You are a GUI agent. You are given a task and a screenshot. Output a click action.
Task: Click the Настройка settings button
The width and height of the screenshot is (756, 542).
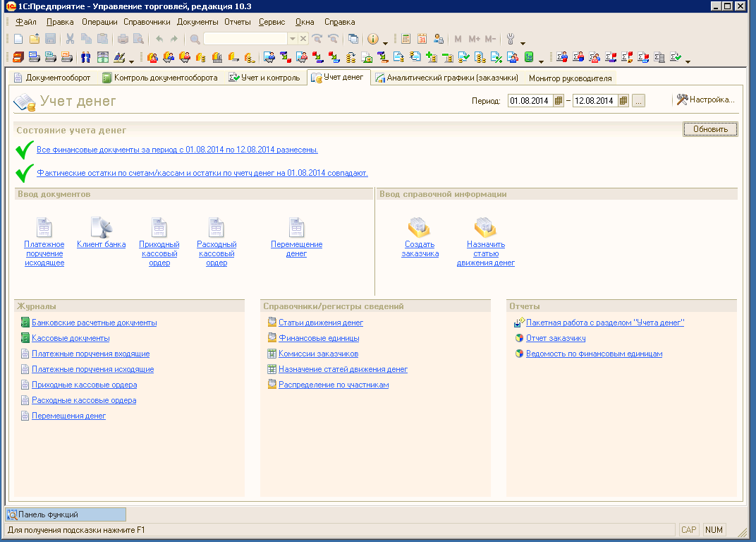[x=705, y=100]
